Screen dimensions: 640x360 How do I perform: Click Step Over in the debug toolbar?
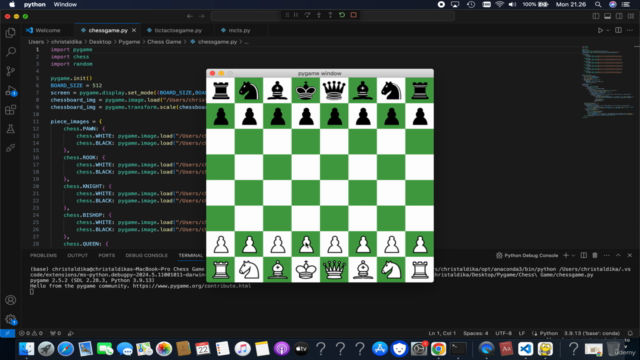click(307, 15)
